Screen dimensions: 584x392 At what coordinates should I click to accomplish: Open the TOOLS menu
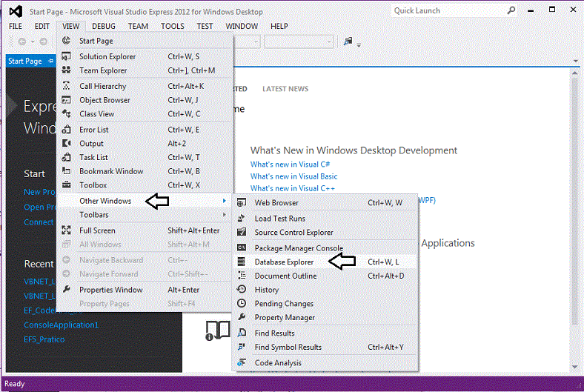click(173, 26)
